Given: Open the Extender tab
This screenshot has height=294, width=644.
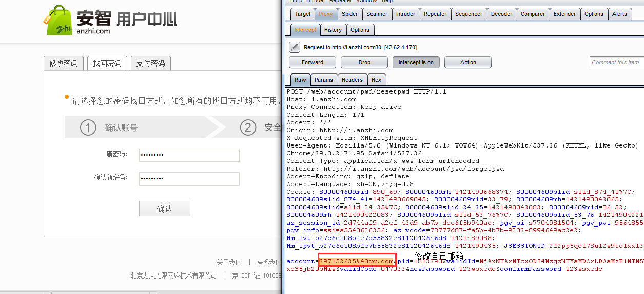Looking at the screenshot, I should (x=565, y=14).
